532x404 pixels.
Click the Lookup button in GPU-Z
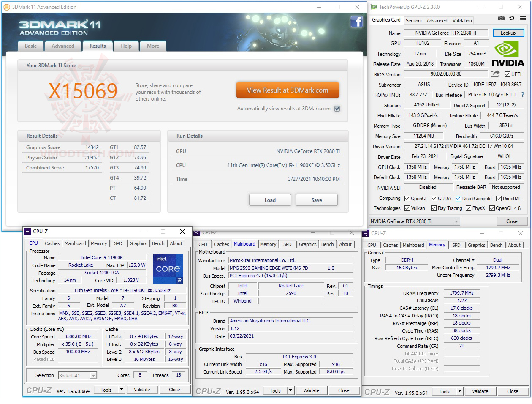(x=508, y=33)
